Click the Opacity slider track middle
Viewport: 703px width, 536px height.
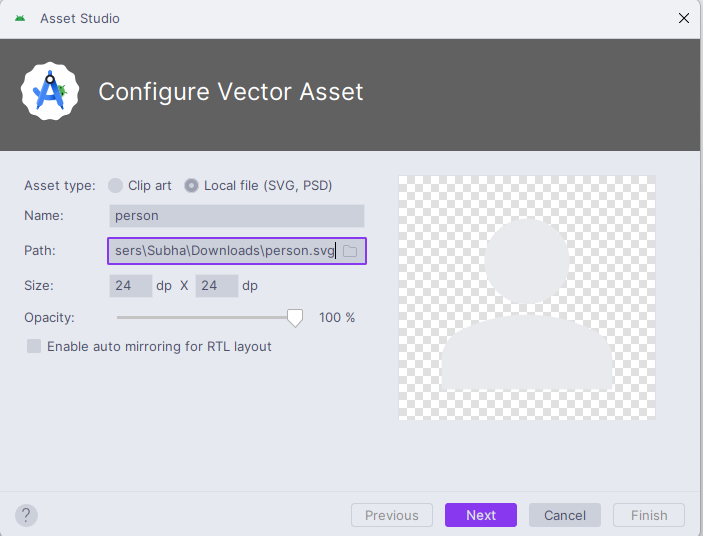pos(205,317)
